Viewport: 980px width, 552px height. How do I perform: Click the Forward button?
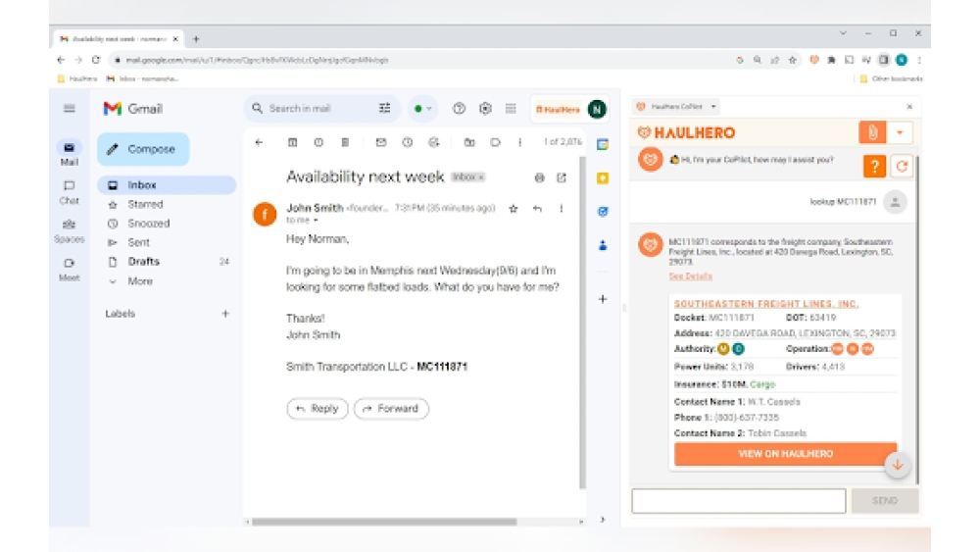(x=391, y=408)
